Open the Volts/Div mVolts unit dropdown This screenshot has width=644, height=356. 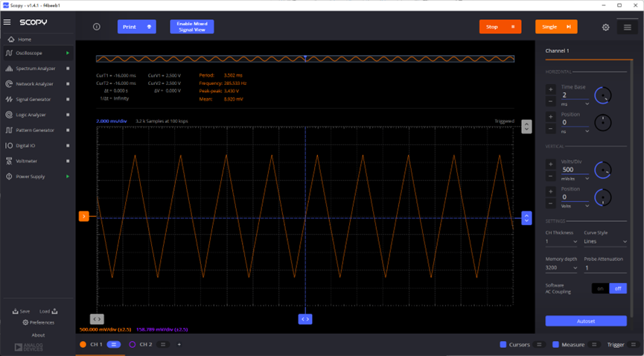(x=575, y=179)
